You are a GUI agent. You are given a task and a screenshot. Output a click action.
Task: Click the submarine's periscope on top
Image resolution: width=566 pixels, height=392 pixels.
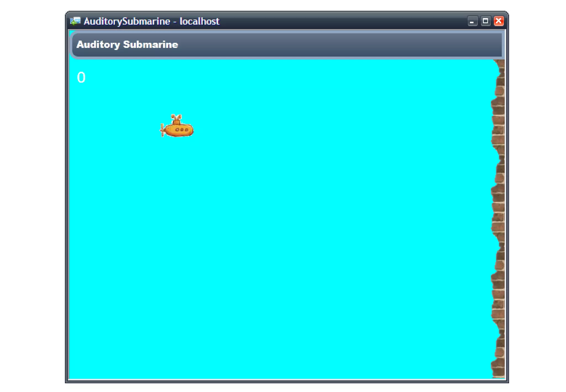coord(176,119)
